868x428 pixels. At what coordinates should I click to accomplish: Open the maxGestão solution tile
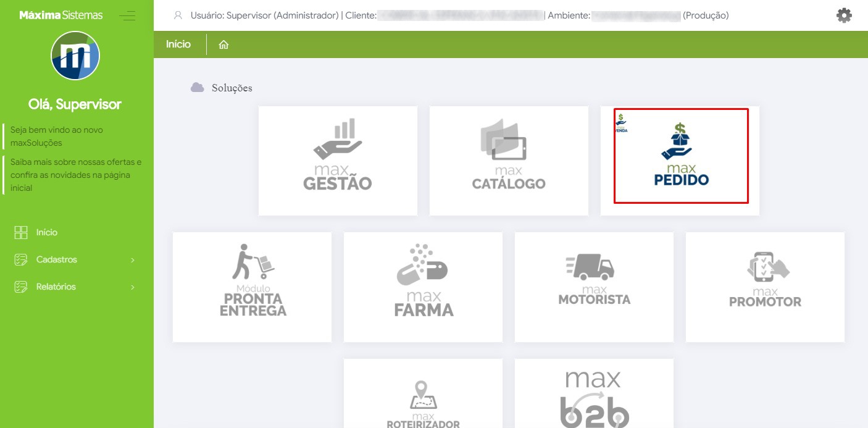point(338,161)
